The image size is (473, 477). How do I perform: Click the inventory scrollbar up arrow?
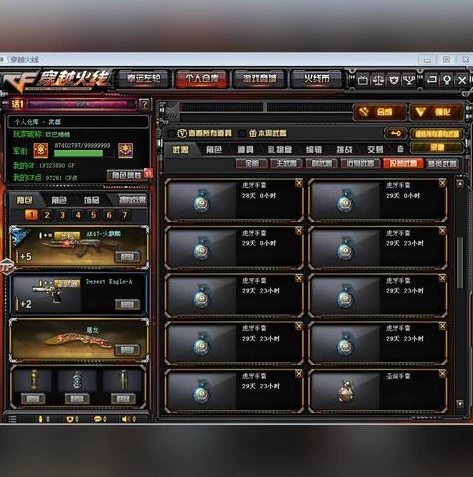(x=460, y=184)
